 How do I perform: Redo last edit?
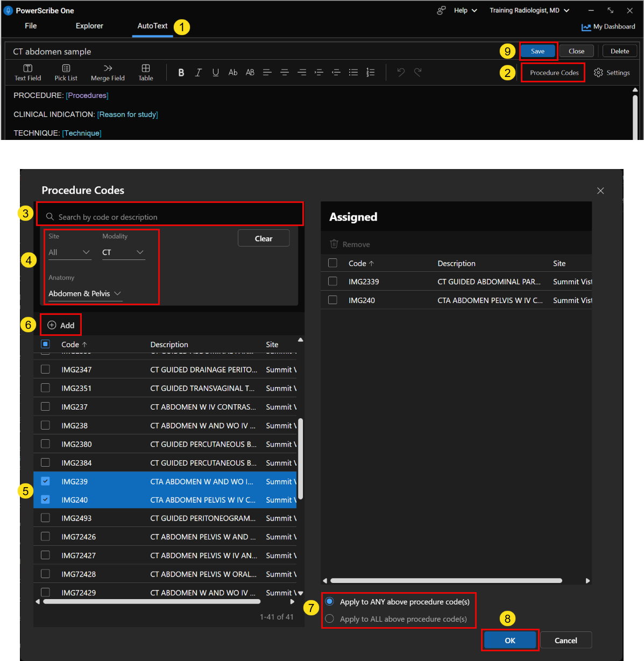[x=418, y=73]
